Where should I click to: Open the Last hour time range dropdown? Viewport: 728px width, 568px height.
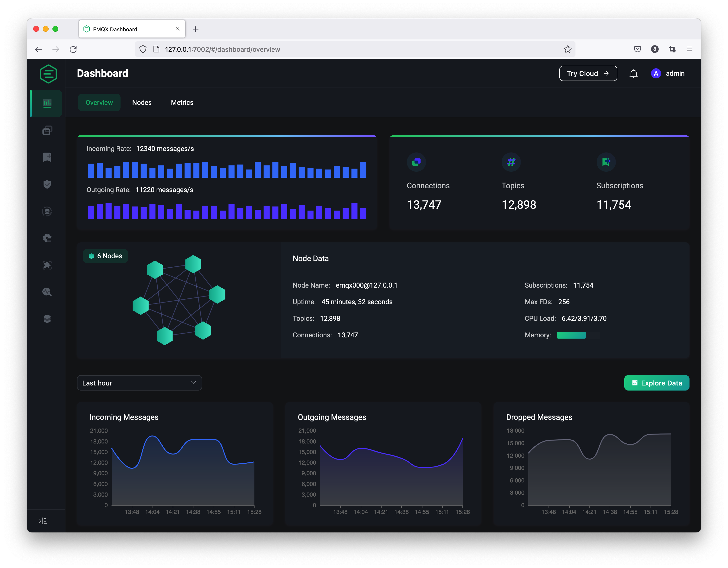click(x=139, y=383)
